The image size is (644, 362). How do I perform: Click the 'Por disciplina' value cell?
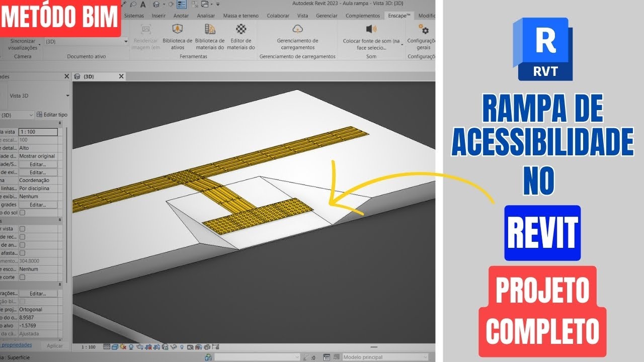coord(35,189)
